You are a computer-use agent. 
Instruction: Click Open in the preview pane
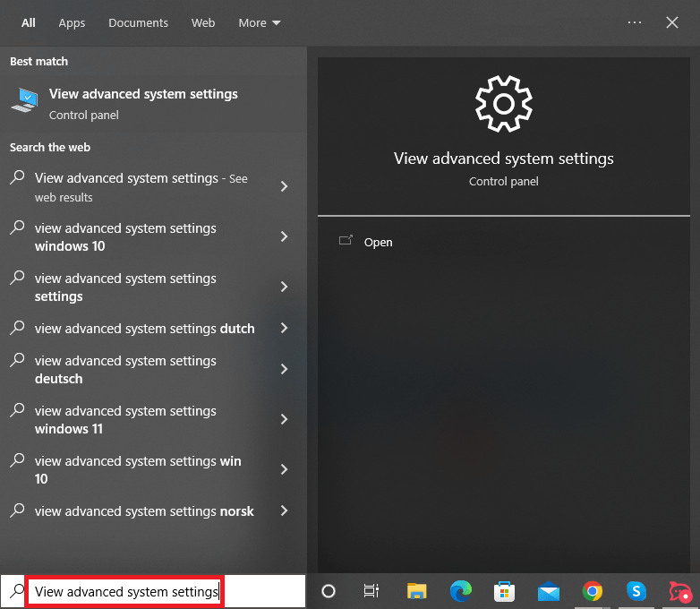378,242
